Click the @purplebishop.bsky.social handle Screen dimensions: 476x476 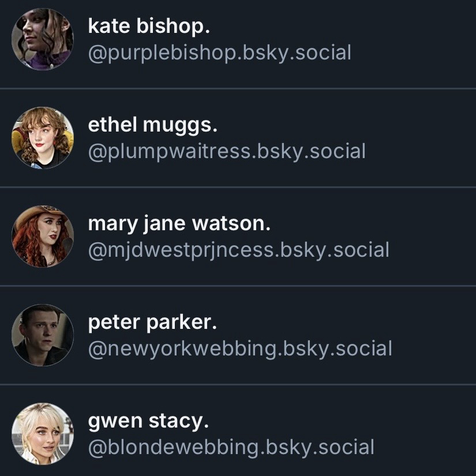(x=219, y=53)
